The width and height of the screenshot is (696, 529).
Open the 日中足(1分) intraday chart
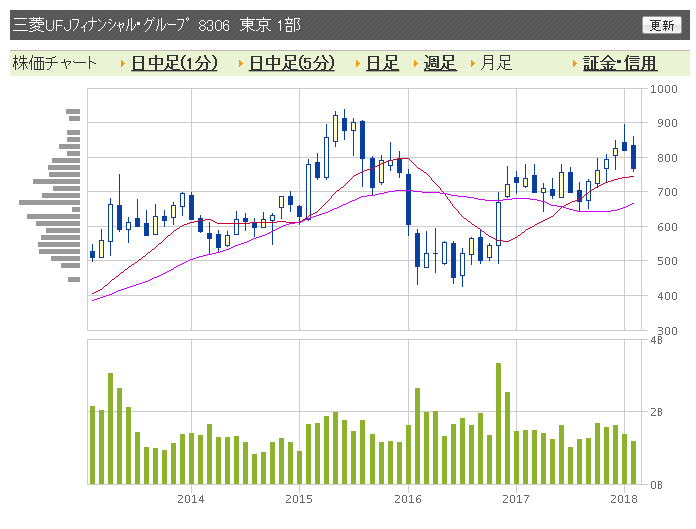[174, 63]
